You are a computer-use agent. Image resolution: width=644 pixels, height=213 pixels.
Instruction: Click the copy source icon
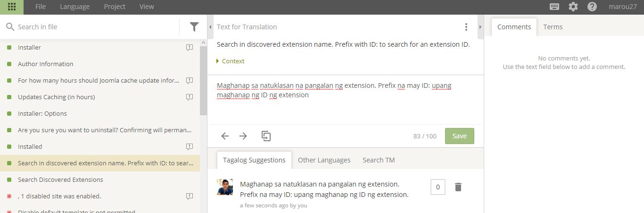(x=266, y=136)
